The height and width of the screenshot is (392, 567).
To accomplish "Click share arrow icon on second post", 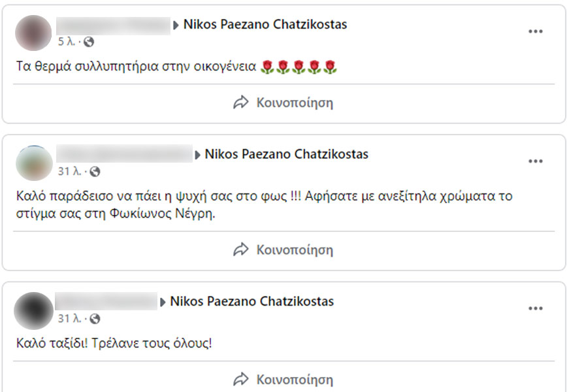I will [x=241, y=250].
